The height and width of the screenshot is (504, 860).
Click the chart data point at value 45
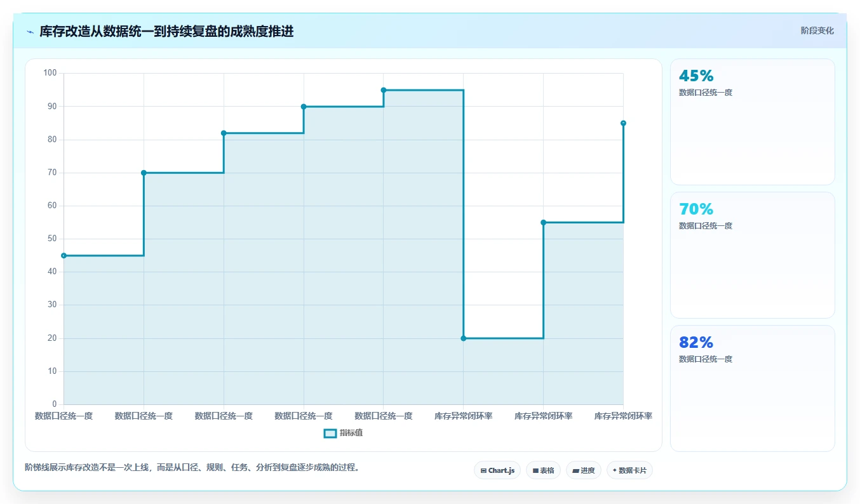pos(64,255)
